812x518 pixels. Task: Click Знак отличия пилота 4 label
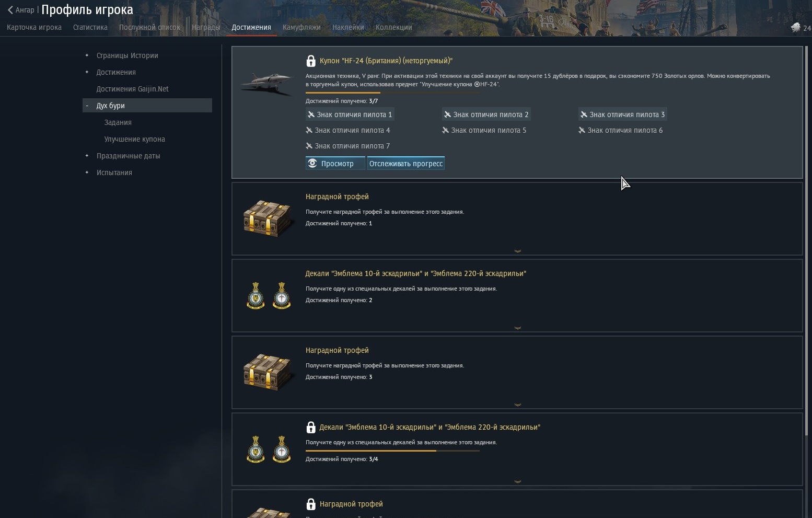352,130
